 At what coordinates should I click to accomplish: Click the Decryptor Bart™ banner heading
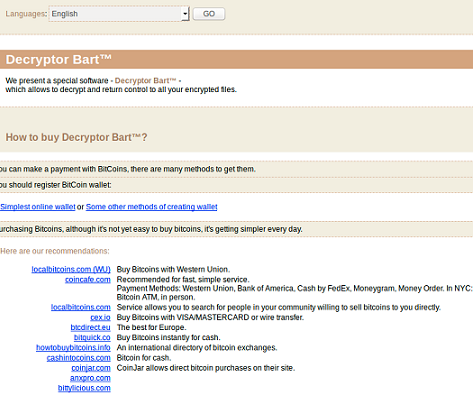tap(59, 60)
